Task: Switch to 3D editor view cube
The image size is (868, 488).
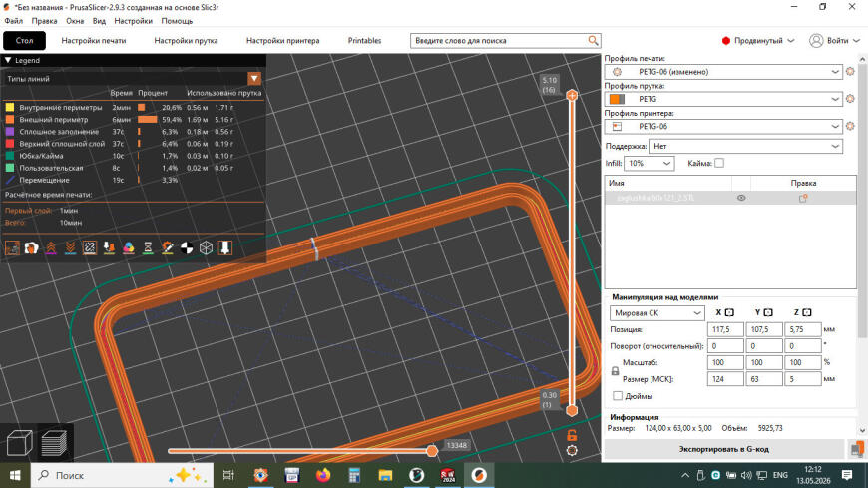Action: coord(19,442)
